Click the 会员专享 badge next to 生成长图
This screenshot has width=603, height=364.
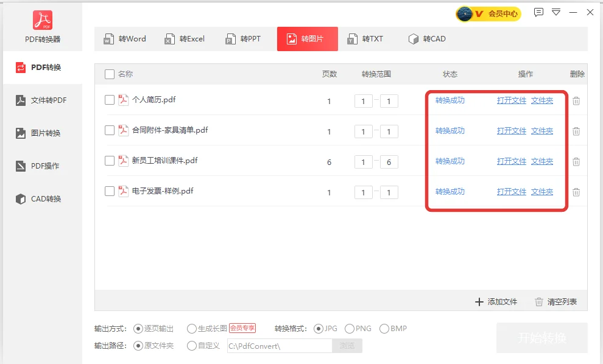[x=242, y=328]
